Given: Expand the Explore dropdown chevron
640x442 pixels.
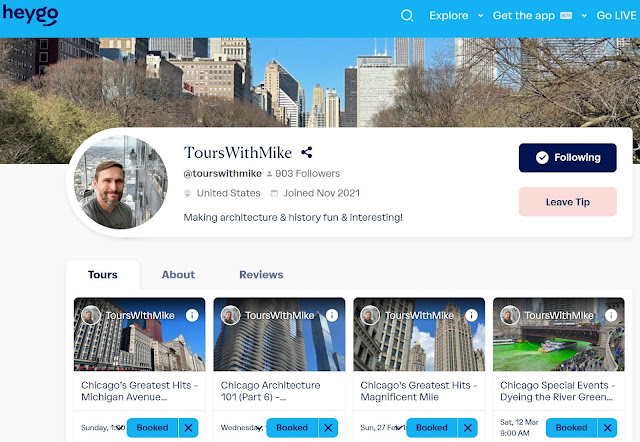Looking at the screenshot, I should click(480, 16).
